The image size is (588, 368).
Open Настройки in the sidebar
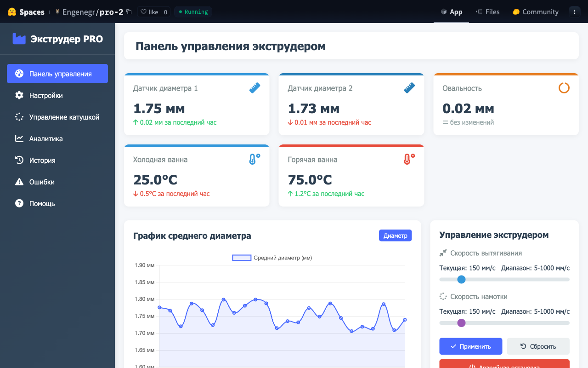tap(46, 95)
